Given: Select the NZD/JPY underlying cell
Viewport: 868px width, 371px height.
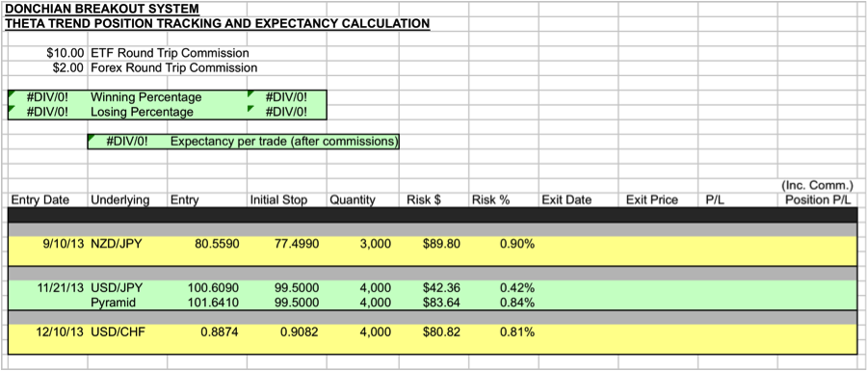Looking at the screenshot, I should (127, 244).
